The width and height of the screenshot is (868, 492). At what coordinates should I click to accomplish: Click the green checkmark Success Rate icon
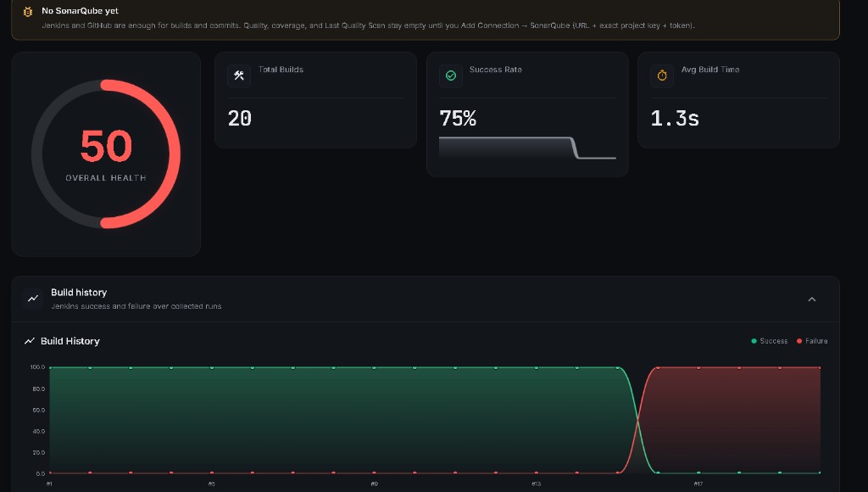[x=451, y=75]
